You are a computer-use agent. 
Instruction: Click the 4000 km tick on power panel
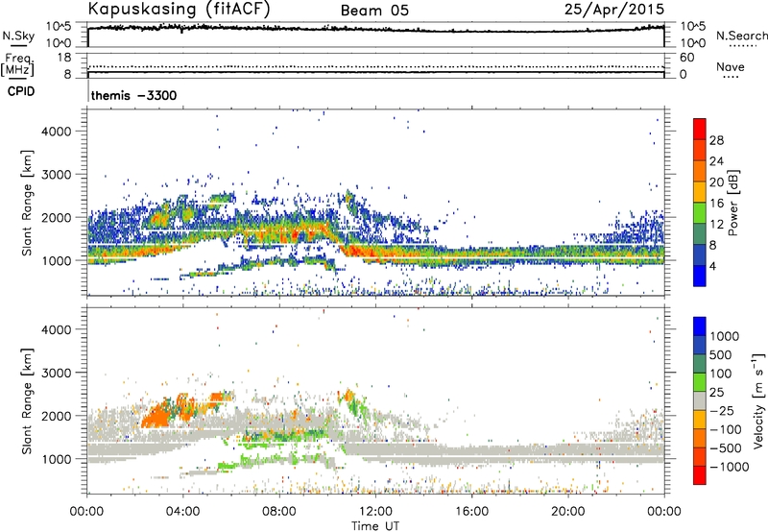[56, 132]
